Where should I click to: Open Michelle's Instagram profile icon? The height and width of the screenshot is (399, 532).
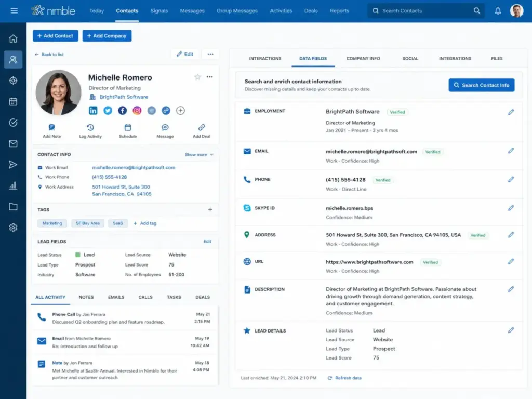tap(137, 110)
